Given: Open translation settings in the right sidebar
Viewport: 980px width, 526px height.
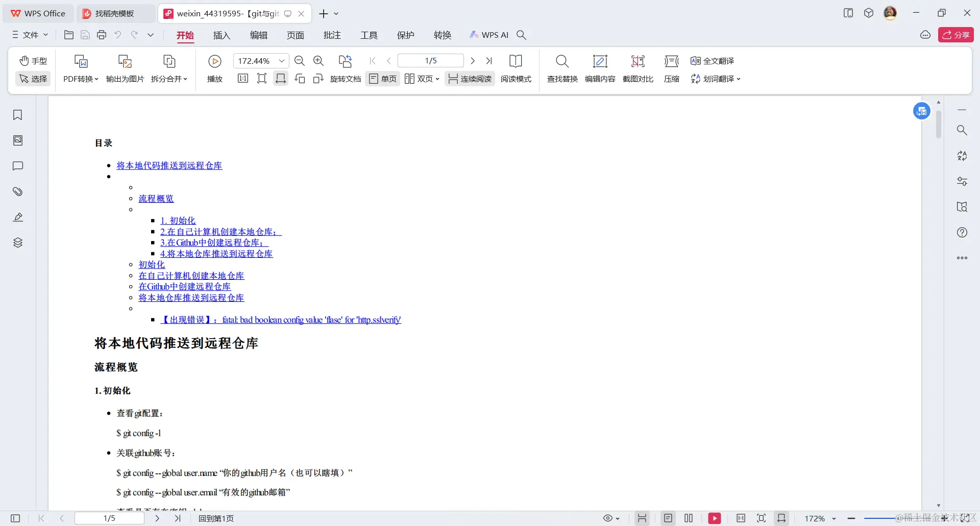Looking at the screenshot, I should 962,156.
